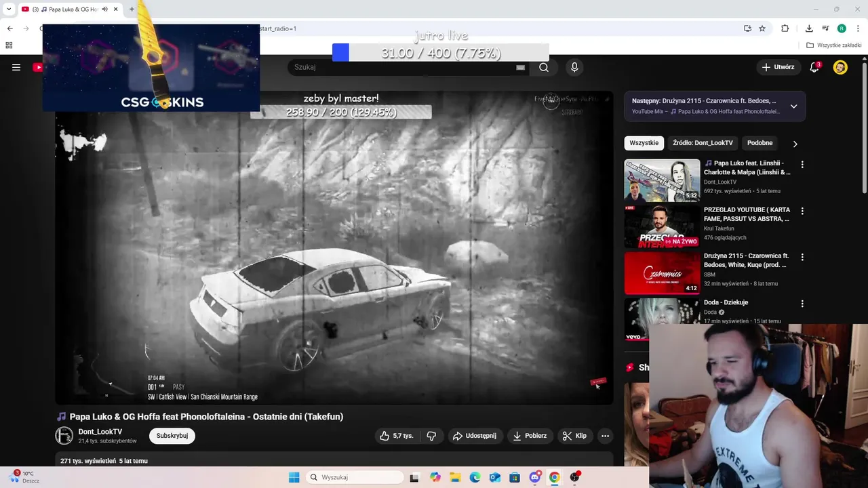This screenshot has width=868, height=488.
Task: Open Chrome apps grid in bookmarks bar
Action: click(x=9, y=45)
